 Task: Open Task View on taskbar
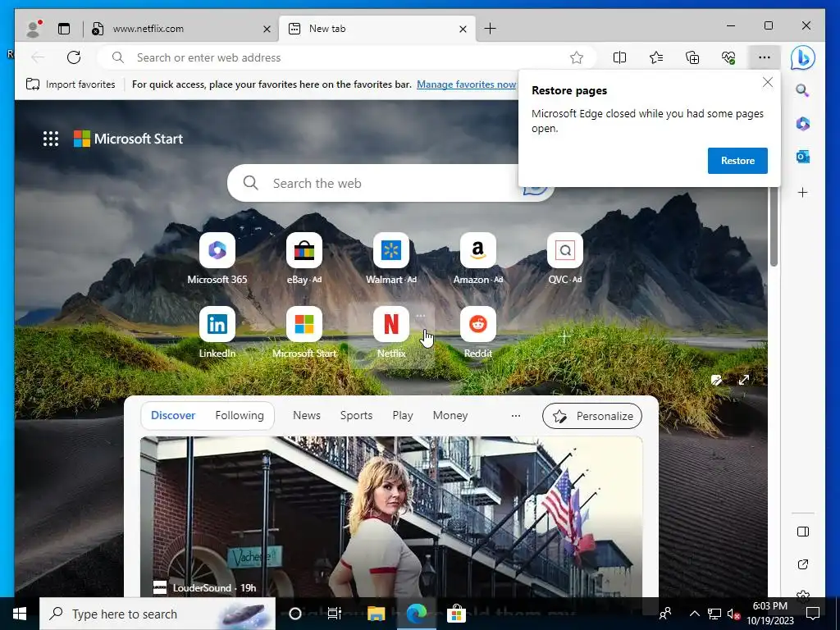tap(335, 614)
